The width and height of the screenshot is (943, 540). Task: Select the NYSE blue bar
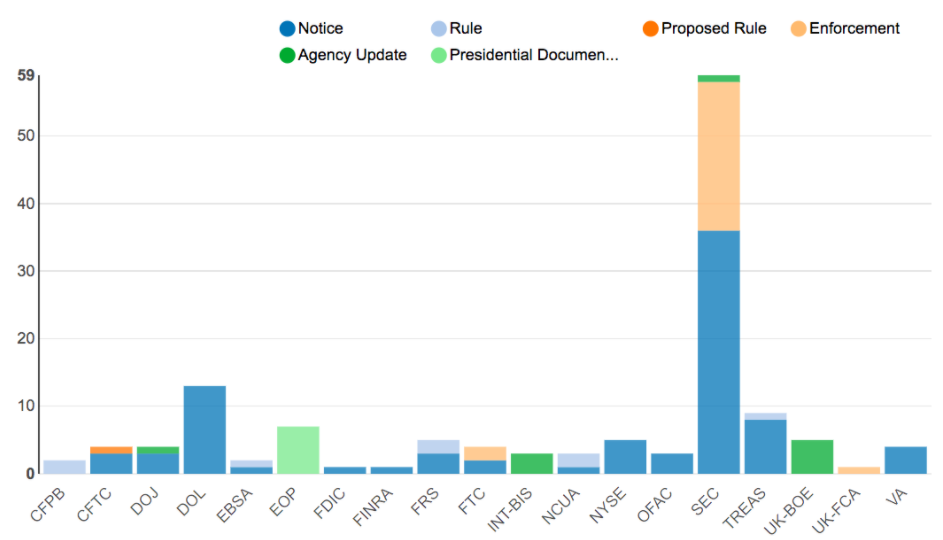(x=625, y=457)
